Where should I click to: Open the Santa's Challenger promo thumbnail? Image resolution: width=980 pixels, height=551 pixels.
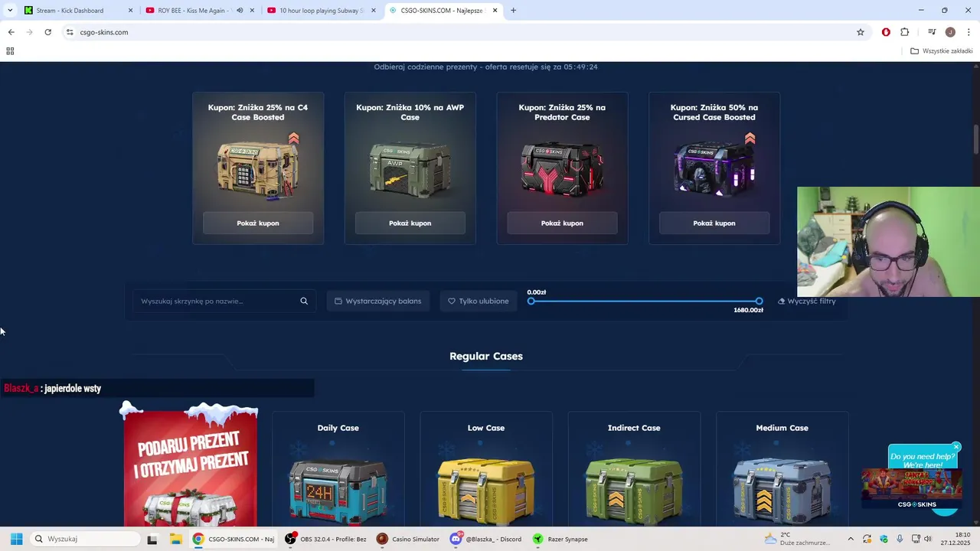912,490
